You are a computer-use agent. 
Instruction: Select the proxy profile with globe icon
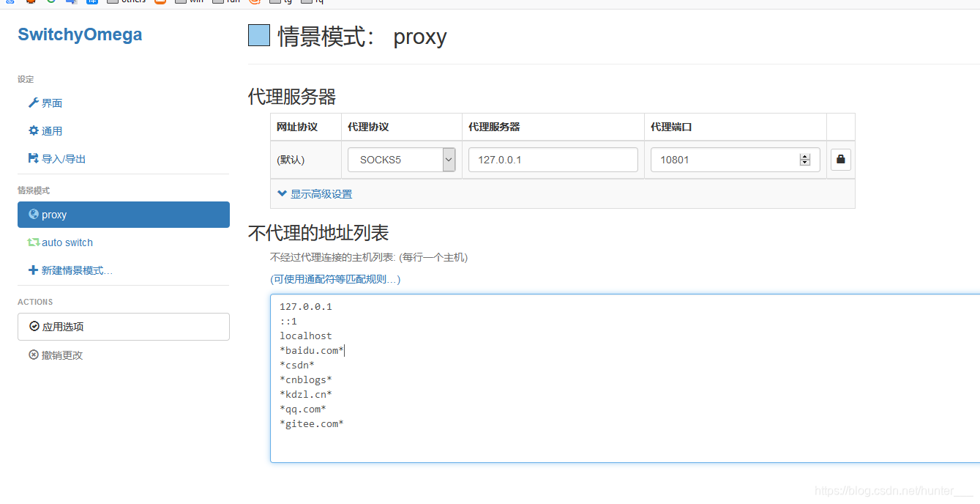click(124, 215)
